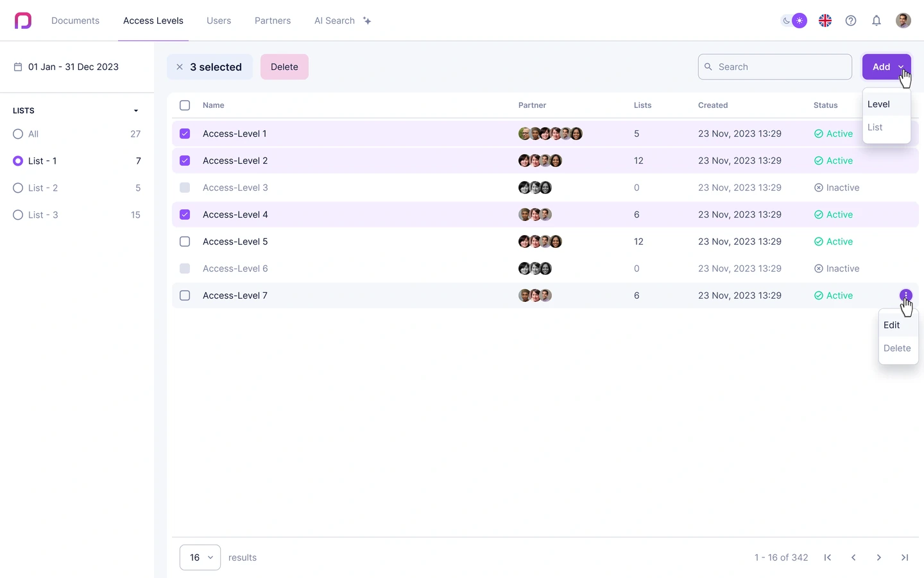Screen dimensions: 924x578
Task: Click the AI Search sparkle icon
Action: click(x=367, y=21)
